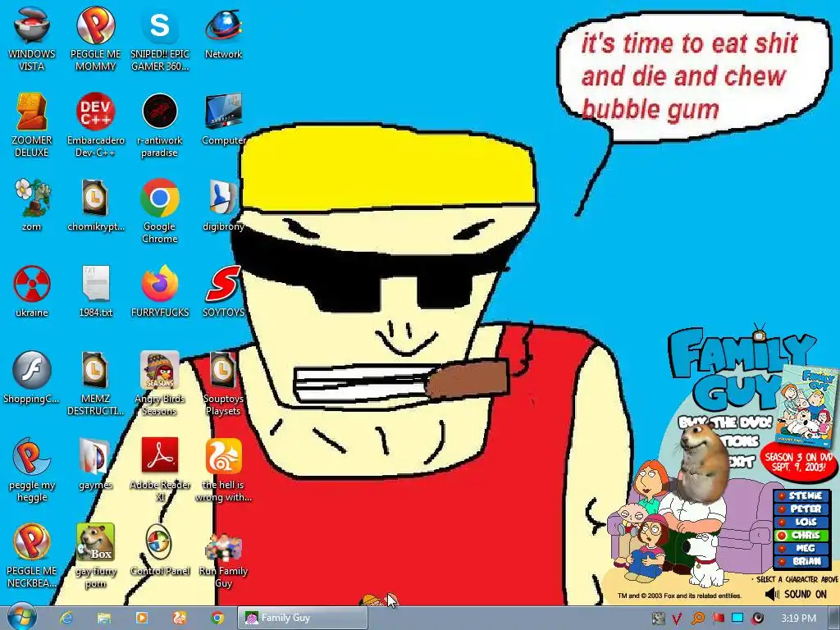Select the SOYTOYS desktop icon
This screenshot has width=840, height=630.
(223, 291)
